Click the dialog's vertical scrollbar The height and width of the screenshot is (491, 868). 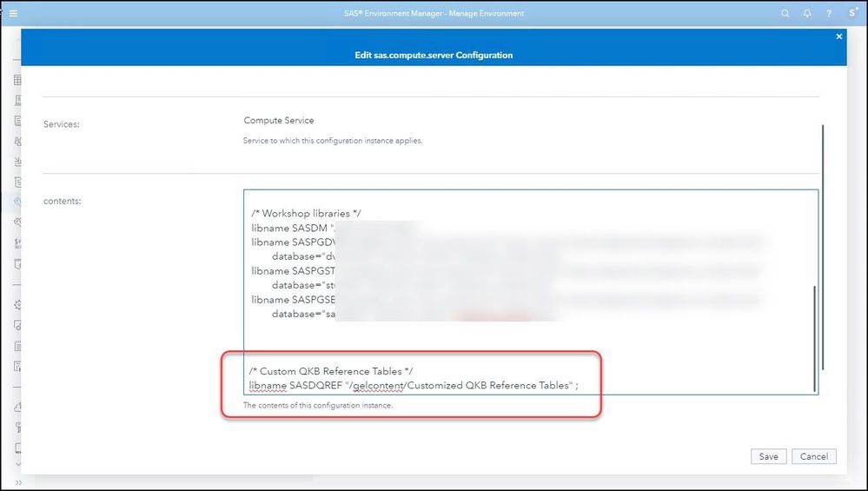(824, 248)
